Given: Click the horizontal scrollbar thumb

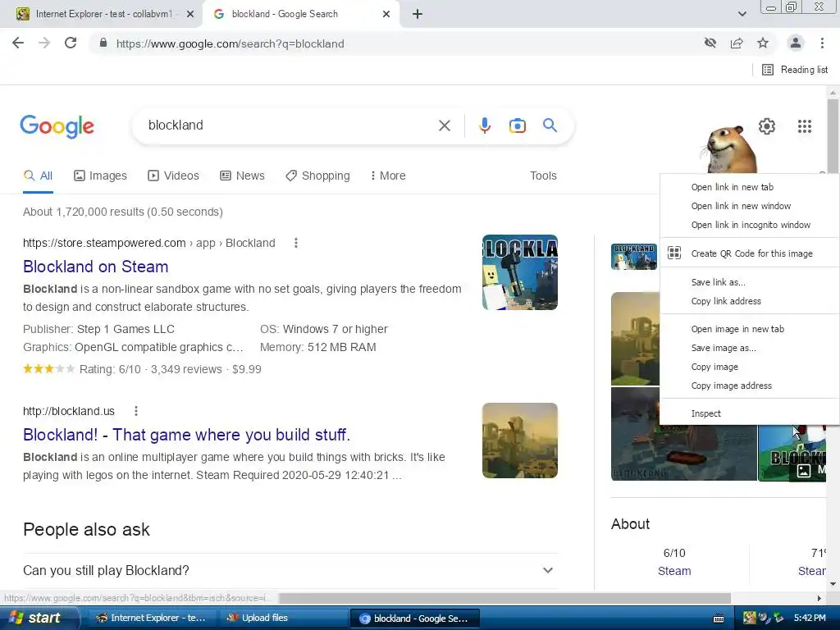Looking at the screenshot, I should point(504,598).
